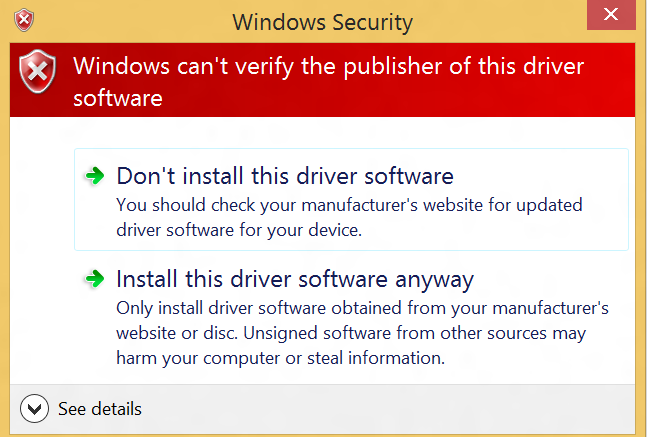Image resolution: width=647 pixels, height=437 pixels.
Task: Click the green arrow beside Install anyway
Action: pos(94,279)
